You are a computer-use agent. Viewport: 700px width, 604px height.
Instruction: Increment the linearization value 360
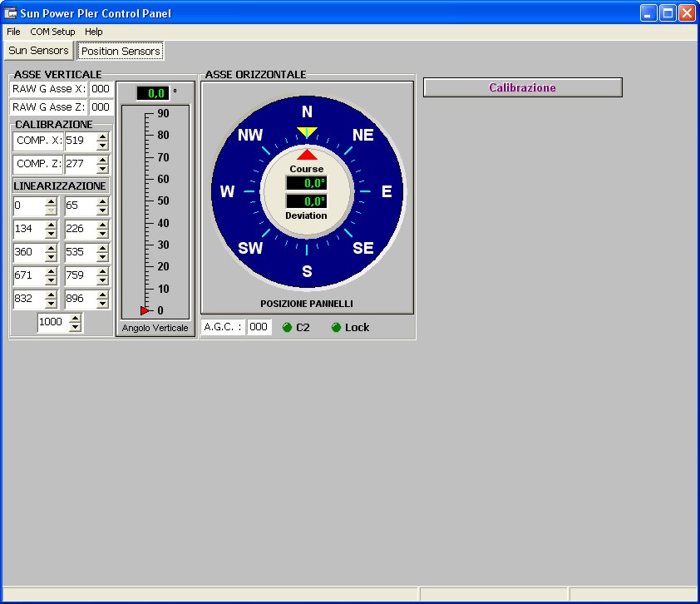pyautogui.click(x=52, y=249)
